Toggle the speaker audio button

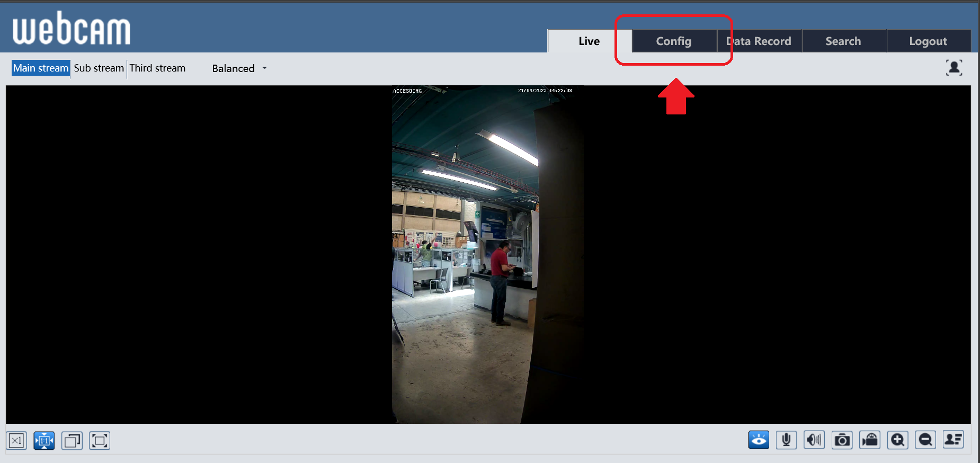(x=814, y=440)
